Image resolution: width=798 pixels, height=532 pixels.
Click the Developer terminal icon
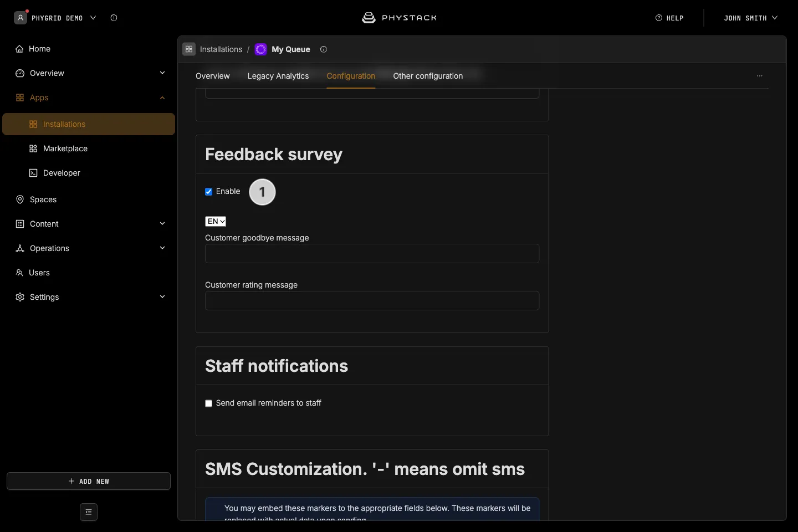[x=33, y=173]
